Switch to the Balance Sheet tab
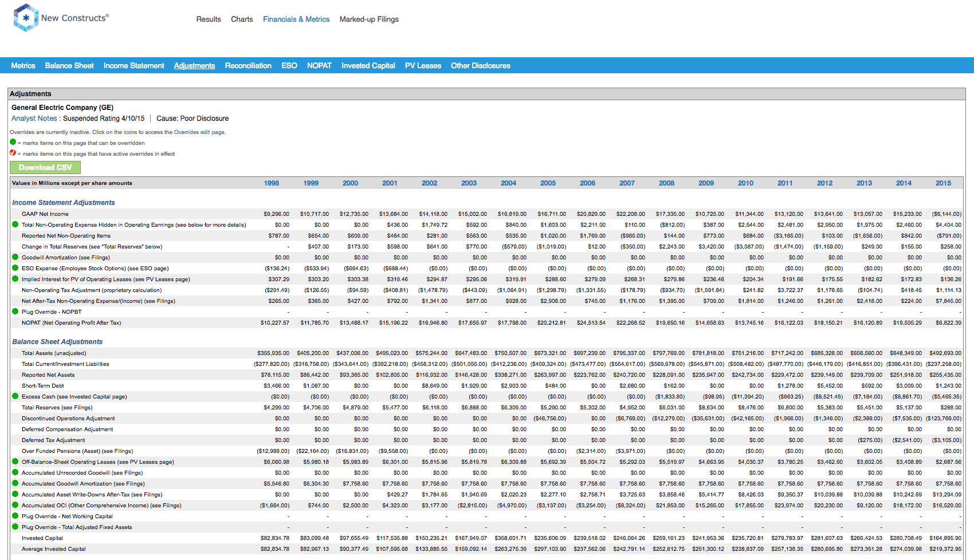Screen dimensions: 974x560 point(69,65)
